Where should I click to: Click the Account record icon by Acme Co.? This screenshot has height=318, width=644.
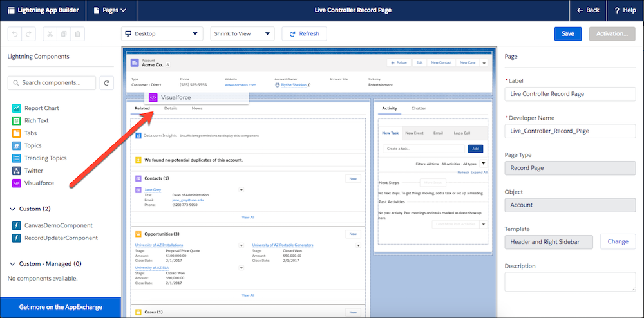tap(135, 63)
